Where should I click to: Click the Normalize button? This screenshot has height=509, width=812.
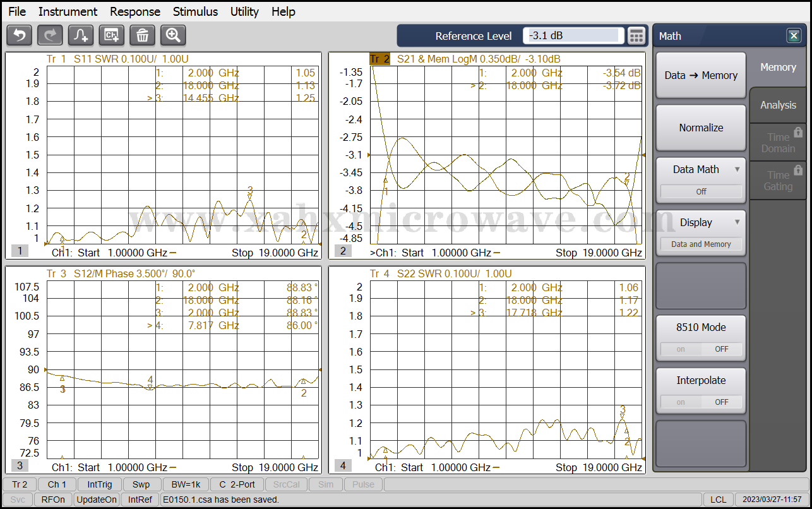tap(701, 128)
